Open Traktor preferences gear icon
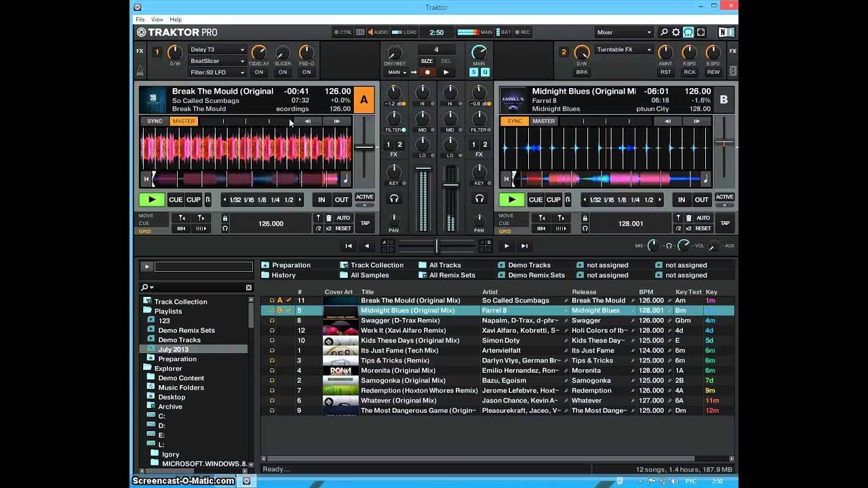 [676, 32]
